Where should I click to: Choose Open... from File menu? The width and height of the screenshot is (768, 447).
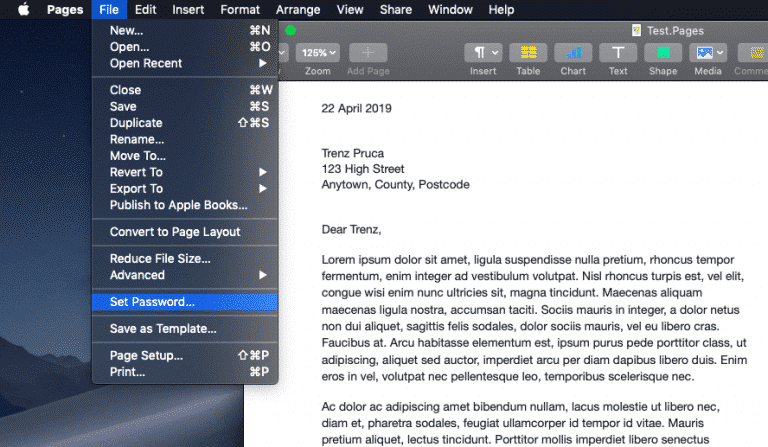(x=185, y=47)
